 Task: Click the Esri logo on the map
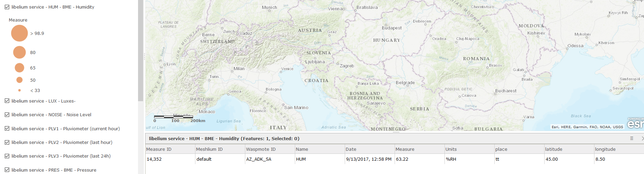pos(635,123)
